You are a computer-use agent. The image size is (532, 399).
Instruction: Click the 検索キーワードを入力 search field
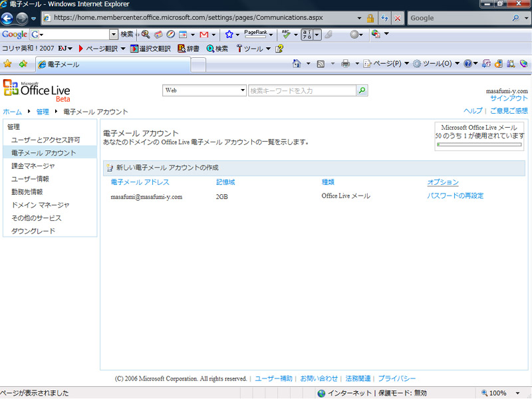click(302, 90)
